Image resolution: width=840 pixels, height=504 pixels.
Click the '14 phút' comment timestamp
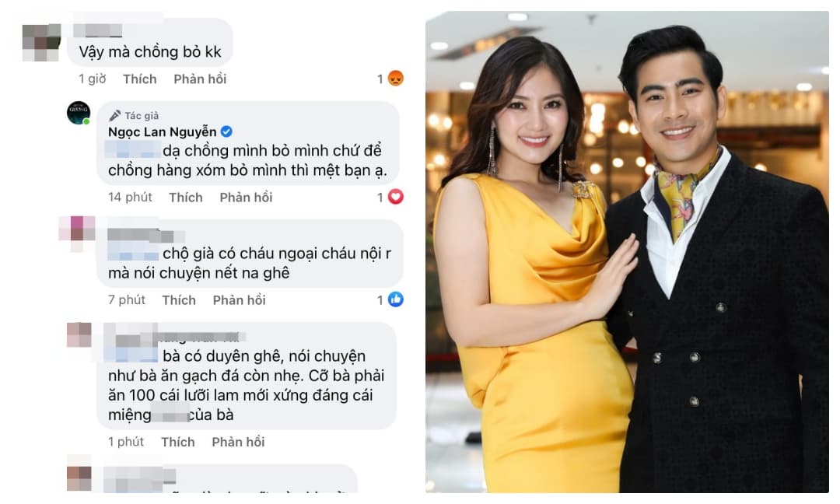[130, 198]
